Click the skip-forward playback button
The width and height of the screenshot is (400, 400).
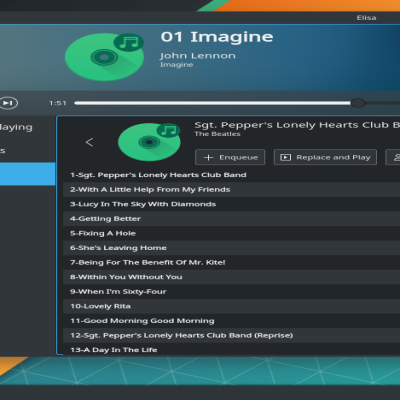8,103
